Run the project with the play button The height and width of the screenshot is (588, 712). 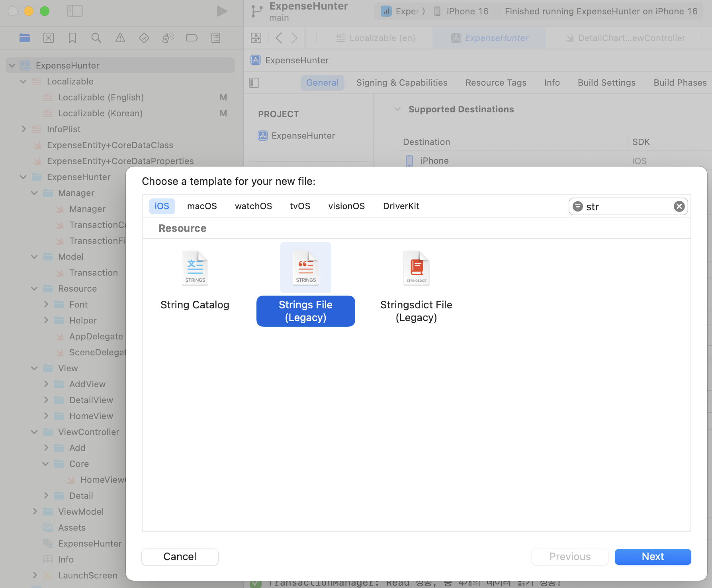tap(222, 11)
